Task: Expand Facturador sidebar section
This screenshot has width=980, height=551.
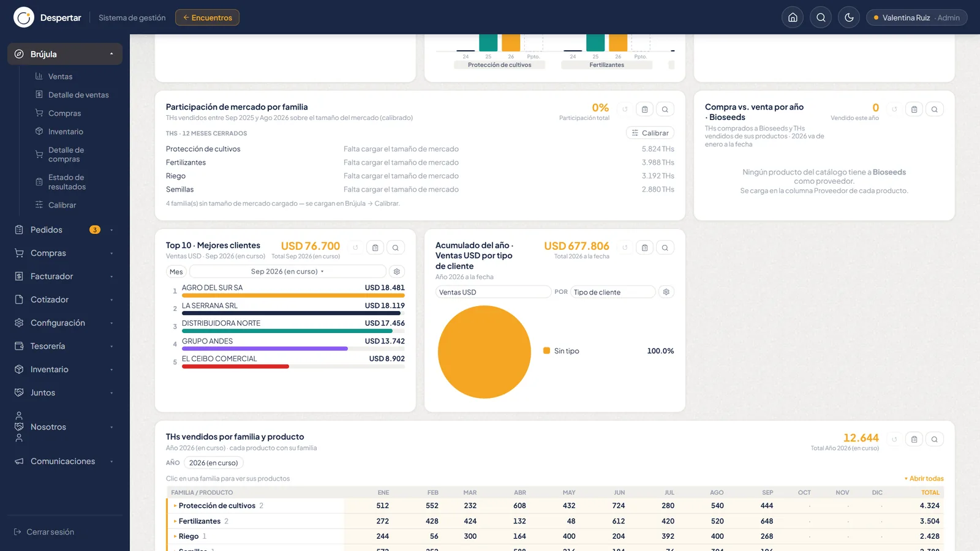Action: [65, 276]
